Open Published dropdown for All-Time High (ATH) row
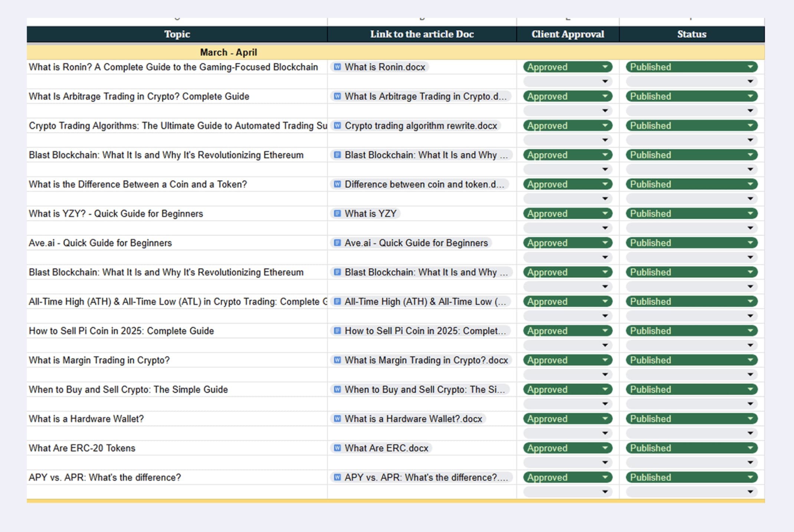Screen dimensions: 794x532 coord(692,302)
